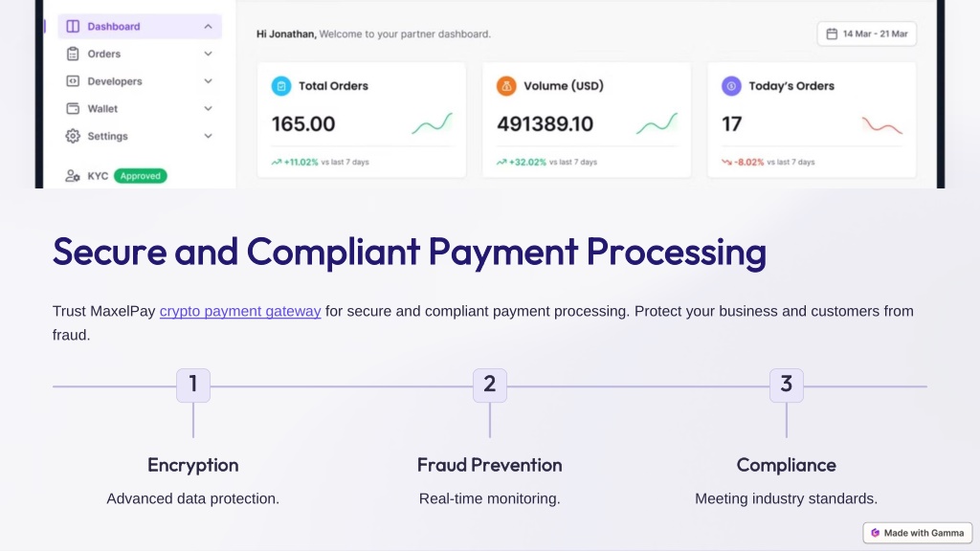Select timeline step 3 marker

[x=787, y=385]
